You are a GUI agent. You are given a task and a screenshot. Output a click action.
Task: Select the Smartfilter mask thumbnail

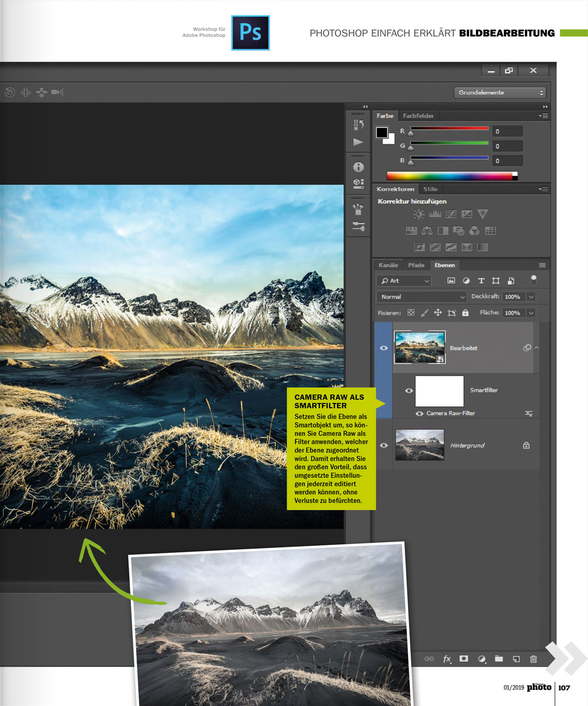[x=439, y=391]
